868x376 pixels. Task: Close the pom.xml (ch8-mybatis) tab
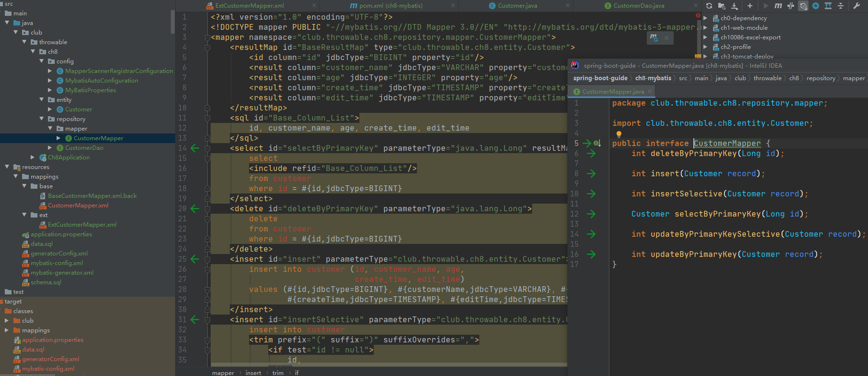[x=453, y=6]
